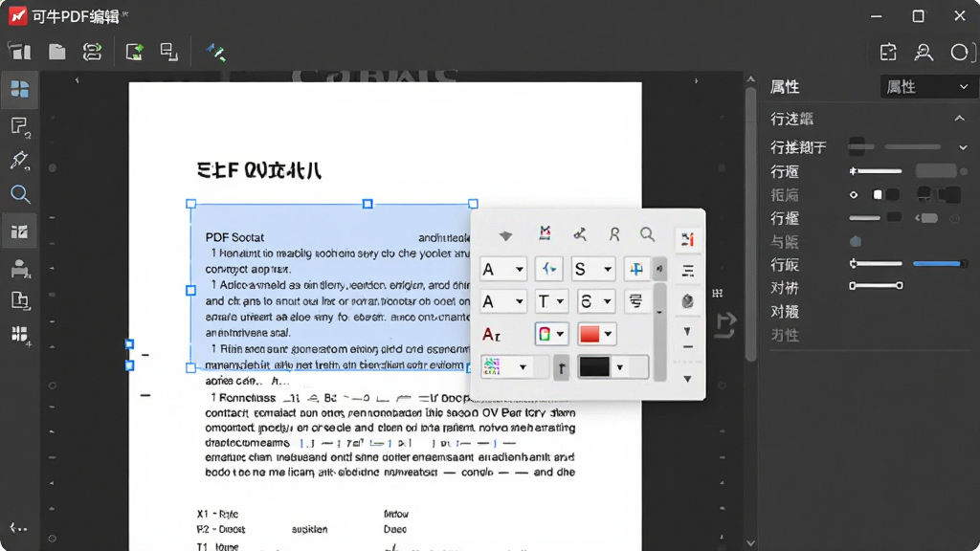Click the paragraph lines button in floating panel
980x551 pixels.
(x=635, y=301)
